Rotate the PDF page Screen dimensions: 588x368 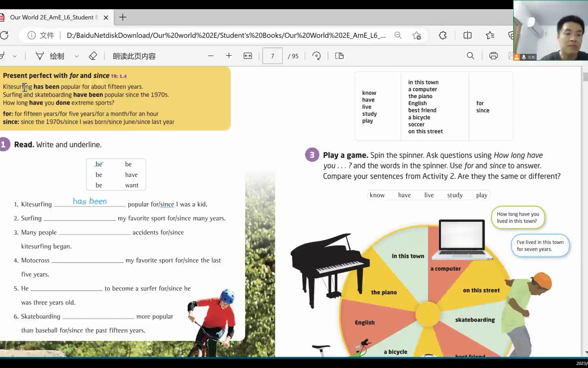[316, 56]
